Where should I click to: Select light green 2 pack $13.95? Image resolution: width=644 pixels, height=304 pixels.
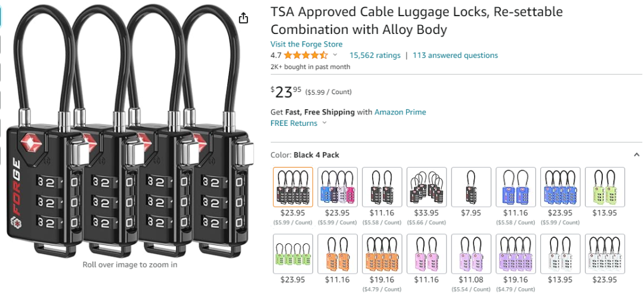605,187
